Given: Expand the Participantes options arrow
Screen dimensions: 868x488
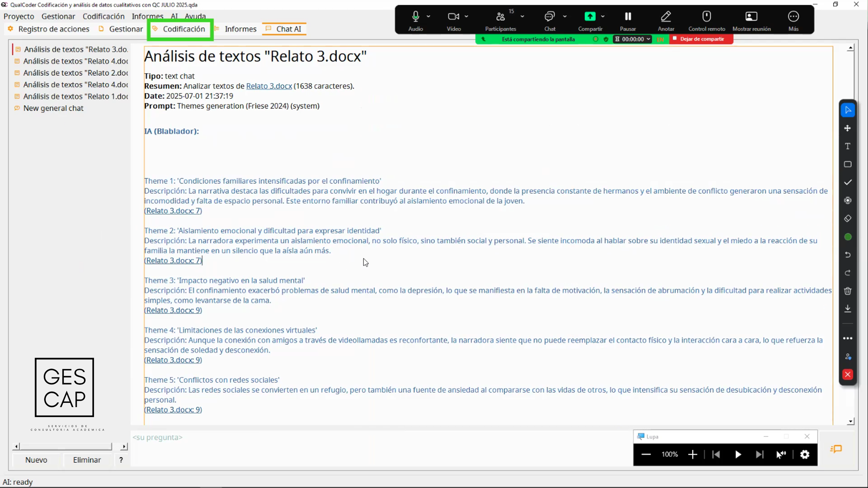Looking at the screenshot, I should [522, 16].
